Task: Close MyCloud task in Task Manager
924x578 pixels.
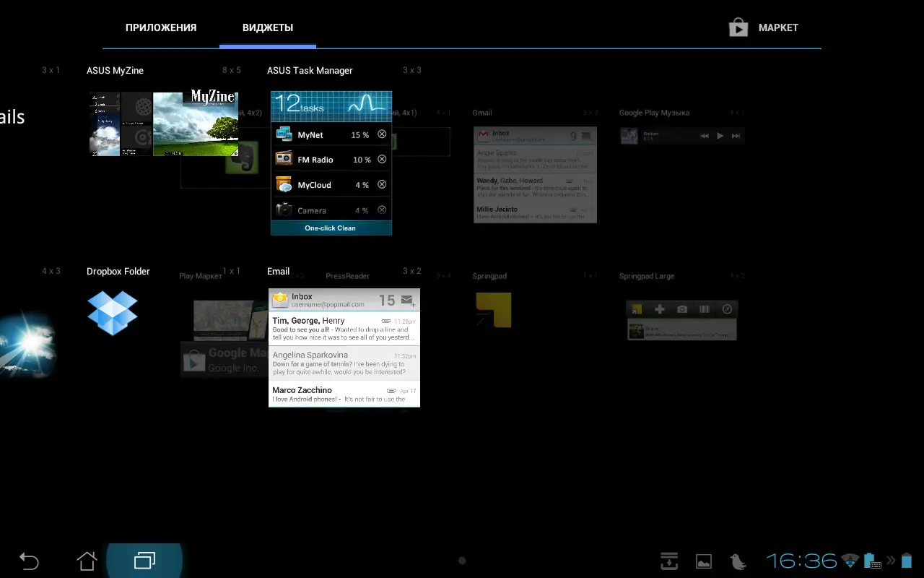Action: [382, 184]
